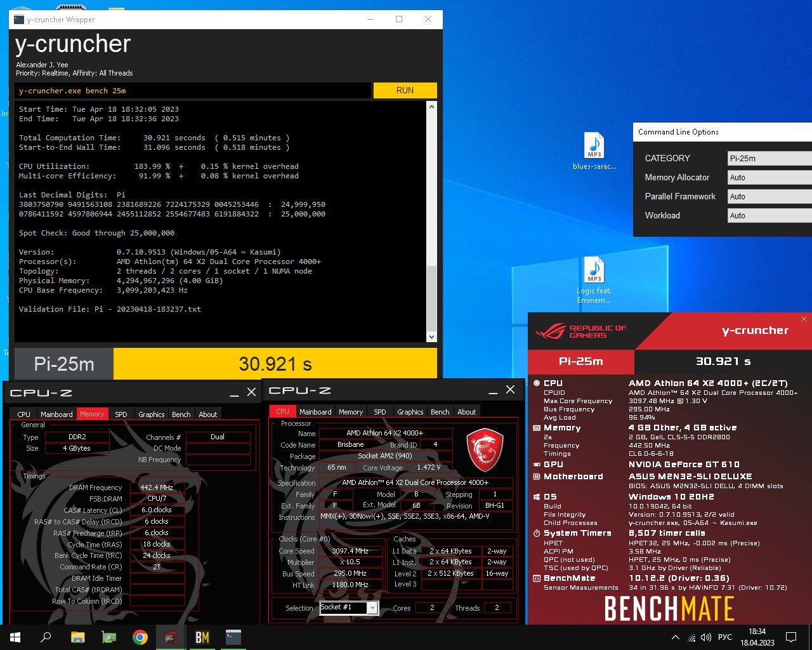812x650 pixels.
Task: Click the CPU-Z taskbar icon
Action: coord(171,637)
